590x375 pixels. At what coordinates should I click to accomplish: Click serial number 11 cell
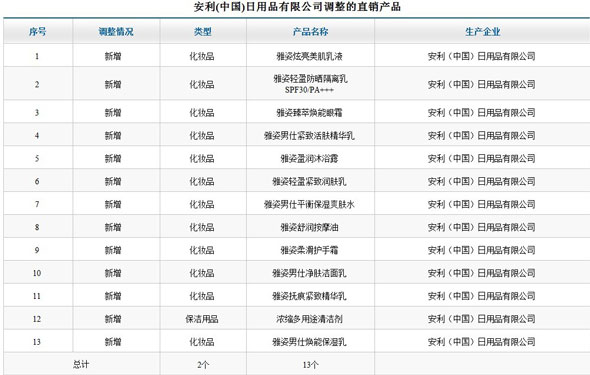(37, 296)
